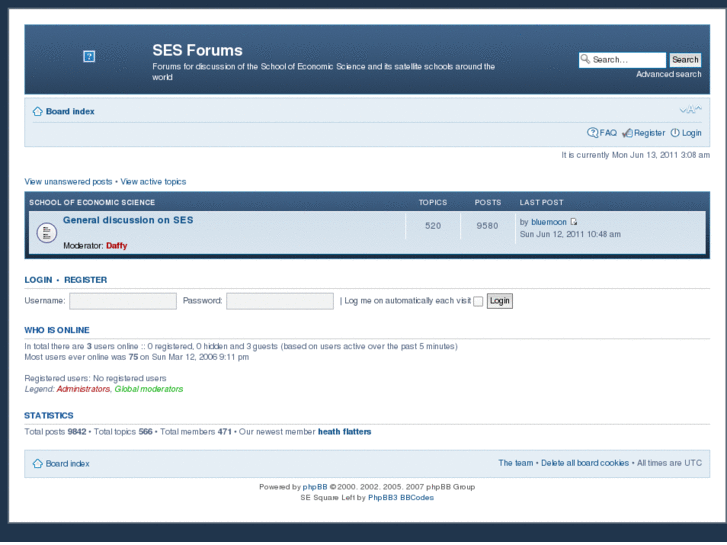The image size is (727, 545).
Task: Toggle Log me on automatically checkbox
Action: (x=478, y=301)
